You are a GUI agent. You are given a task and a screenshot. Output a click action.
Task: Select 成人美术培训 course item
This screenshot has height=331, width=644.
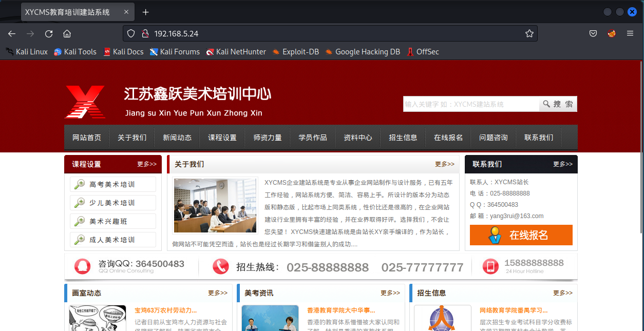pos(113,240)
